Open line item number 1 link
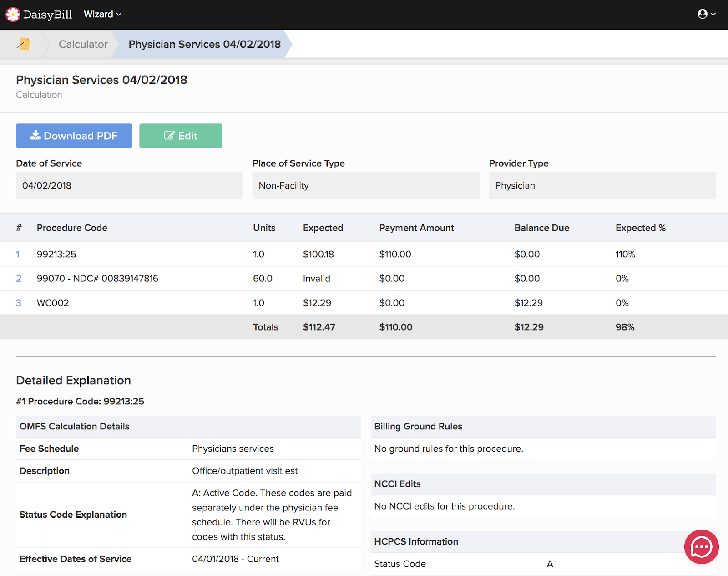This screenshot has width=728, height=576. click(x=18, y=255)
